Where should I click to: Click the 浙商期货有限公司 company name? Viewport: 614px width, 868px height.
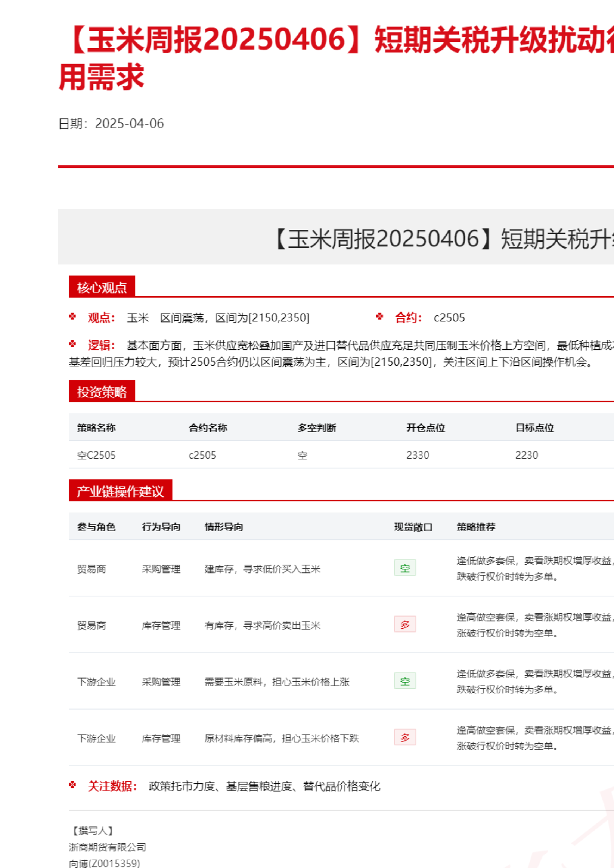(x=108, y=847)
